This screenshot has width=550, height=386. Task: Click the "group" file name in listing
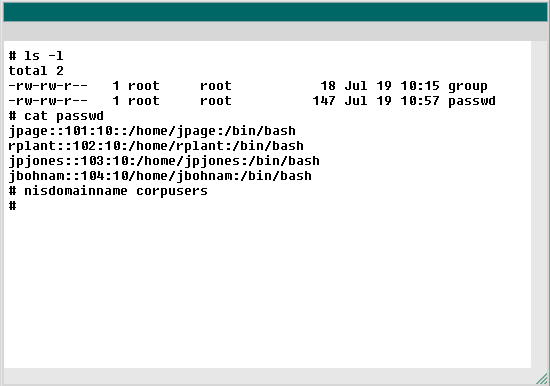(468, 86)
